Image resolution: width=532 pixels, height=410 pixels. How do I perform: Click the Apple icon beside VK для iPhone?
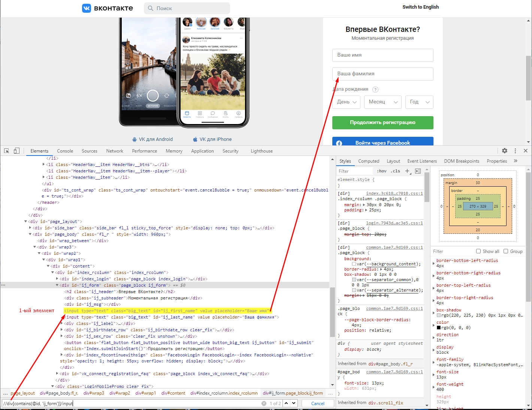[x=195, y=139]
